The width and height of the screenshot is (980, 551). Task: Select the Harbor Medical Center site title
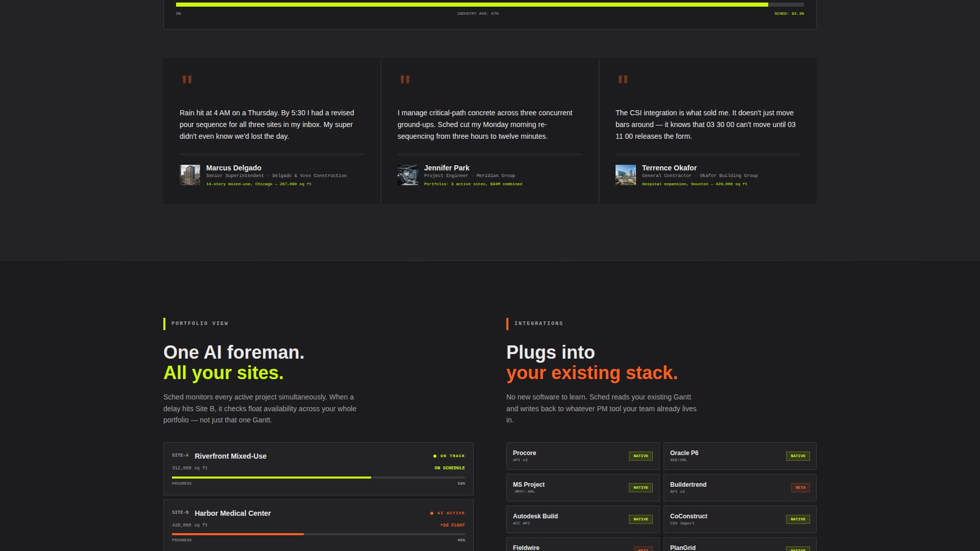(233, 513)
